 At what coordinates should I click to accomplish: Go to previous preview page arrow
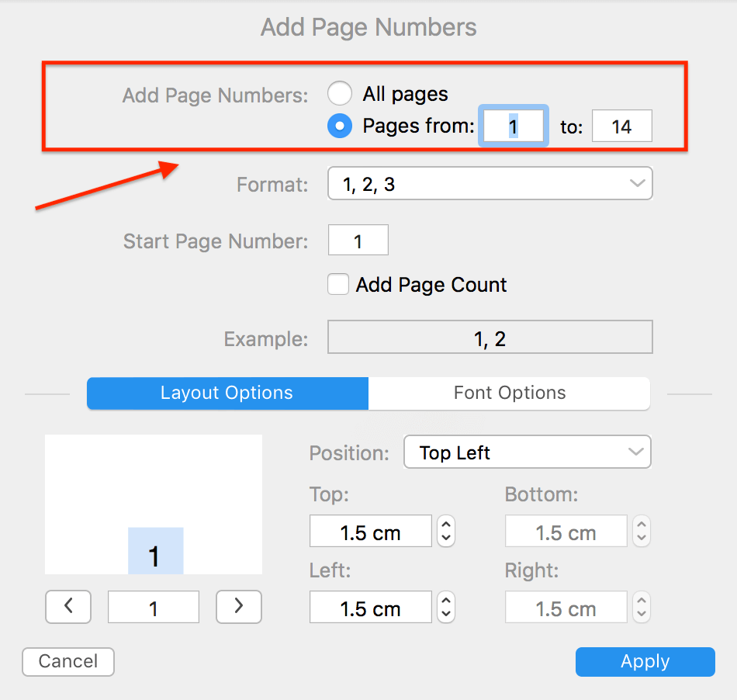tap(68, 606)
